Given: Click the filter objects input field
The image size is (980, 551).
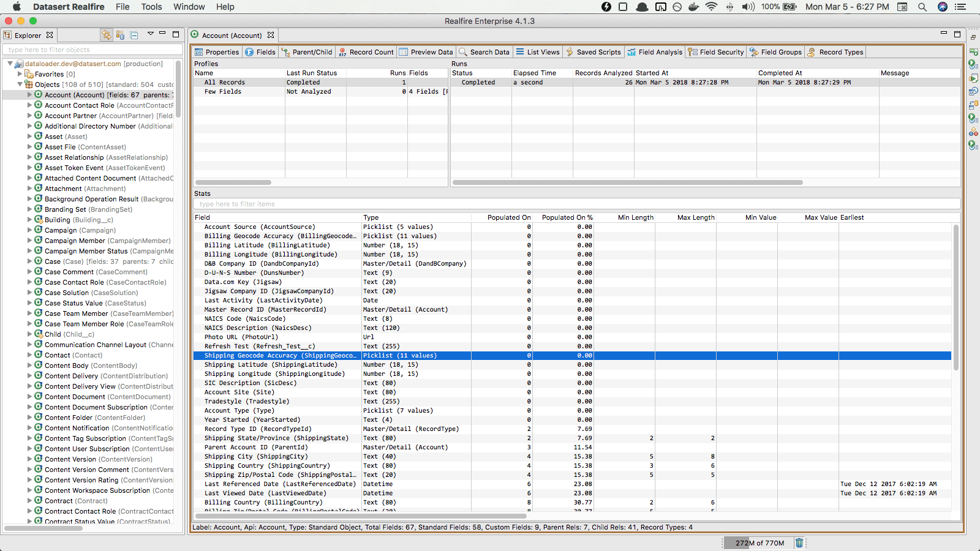Looking at the screenshot, I should [x=92, y=50].
